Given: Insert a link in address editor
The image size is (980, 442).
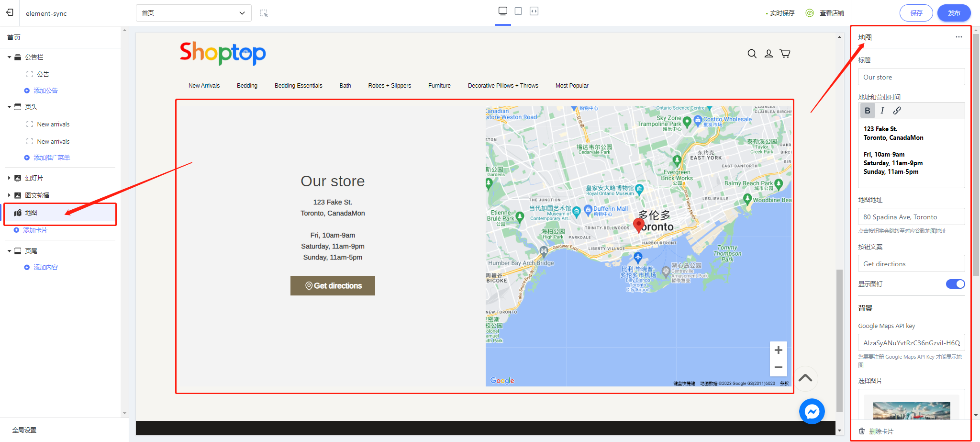Looking at the screenshot, I should pos(897,111).
